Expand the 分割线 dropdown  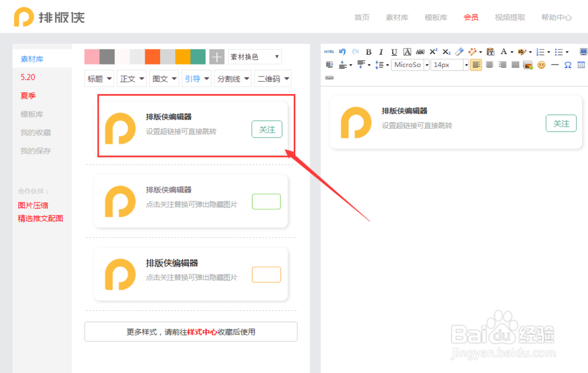click(233, 79)
